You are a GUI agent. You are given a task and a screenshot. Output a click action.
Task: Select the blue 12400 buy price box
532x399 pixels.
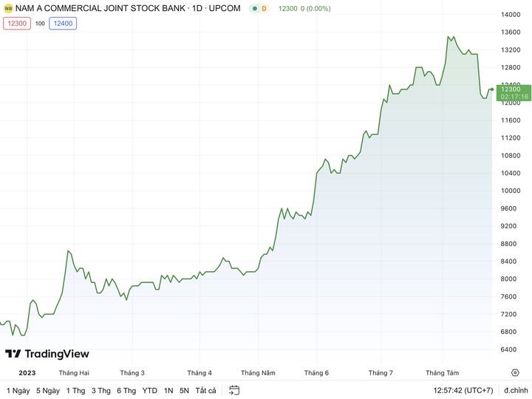click(x=63, y=24)
